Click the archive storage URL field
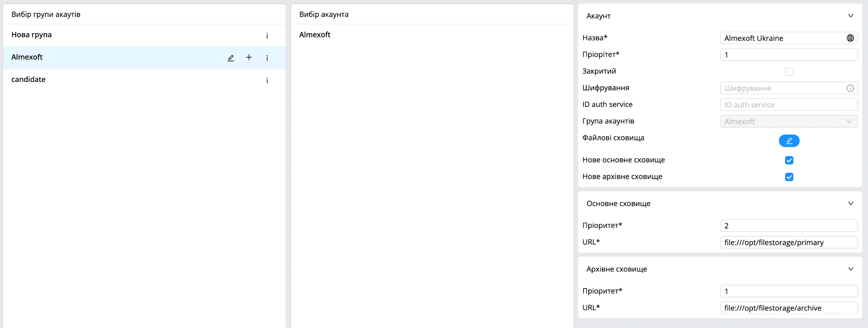This screenshot has height=328, width=868. 789,308
